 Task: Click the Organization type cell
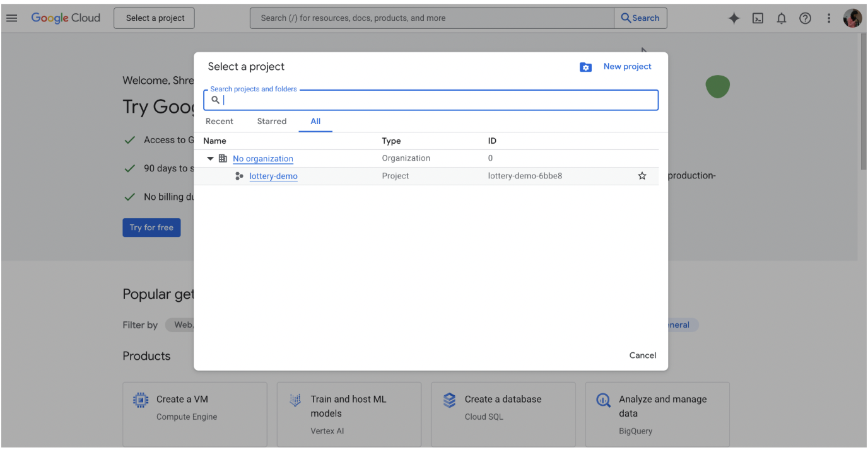[406, 159]
